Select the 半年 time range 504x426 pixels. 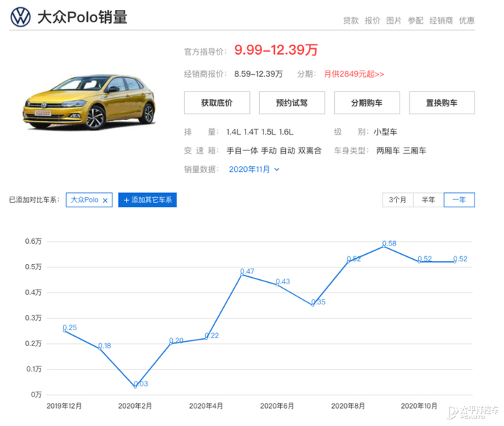tap(428, 199)
